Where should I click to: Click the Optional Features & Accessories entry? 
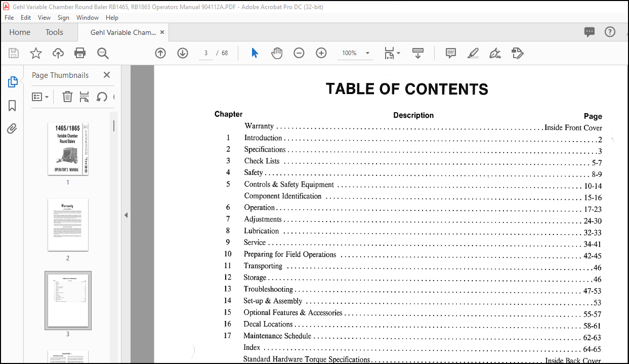pos(293,312)
